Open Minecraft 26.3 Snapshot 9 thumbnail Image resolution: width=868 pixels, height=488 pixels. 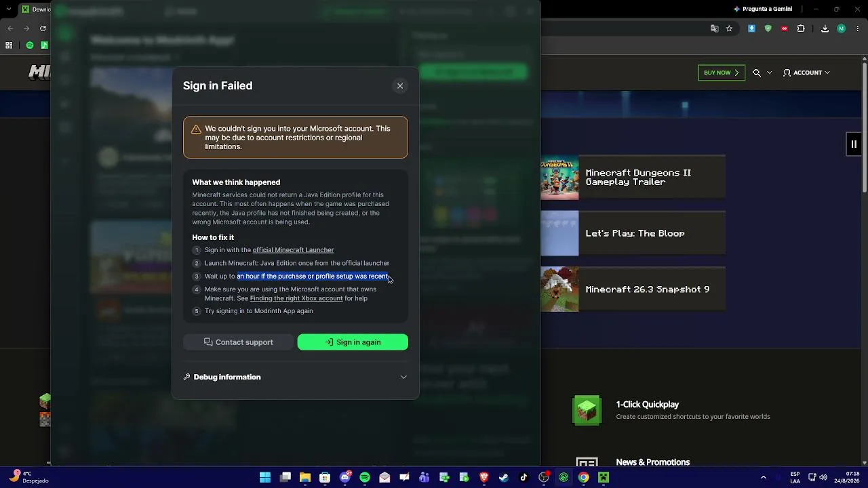pyautogui.click(x=559, y=289)
